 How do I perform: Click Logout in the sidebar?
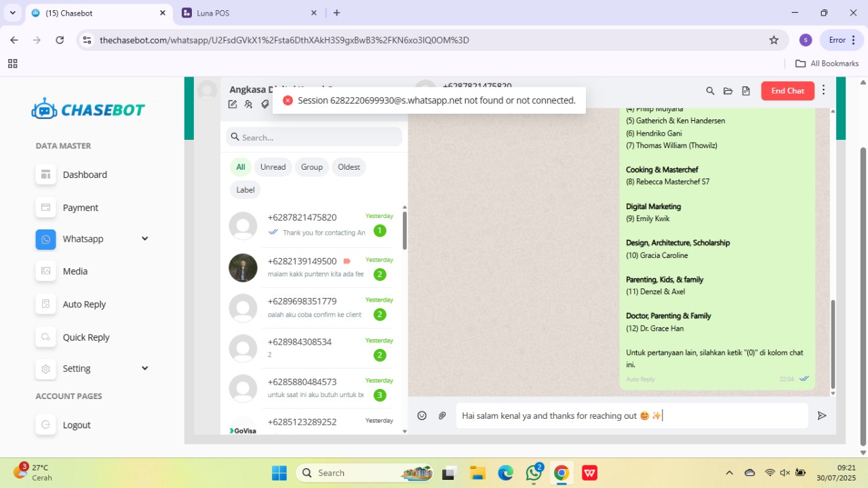tap(76, 425)
